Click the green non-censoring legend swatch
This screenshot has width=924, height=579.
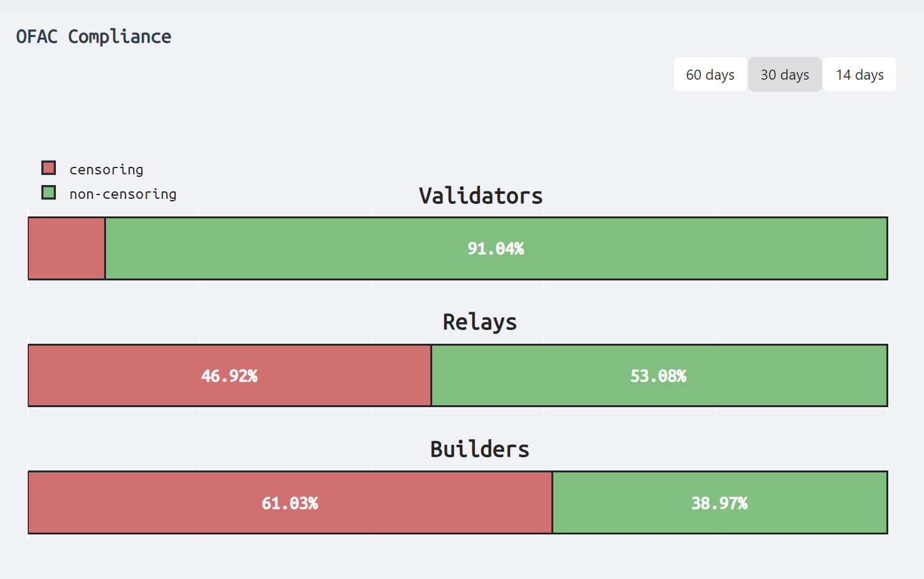click(x=49, y=193)
